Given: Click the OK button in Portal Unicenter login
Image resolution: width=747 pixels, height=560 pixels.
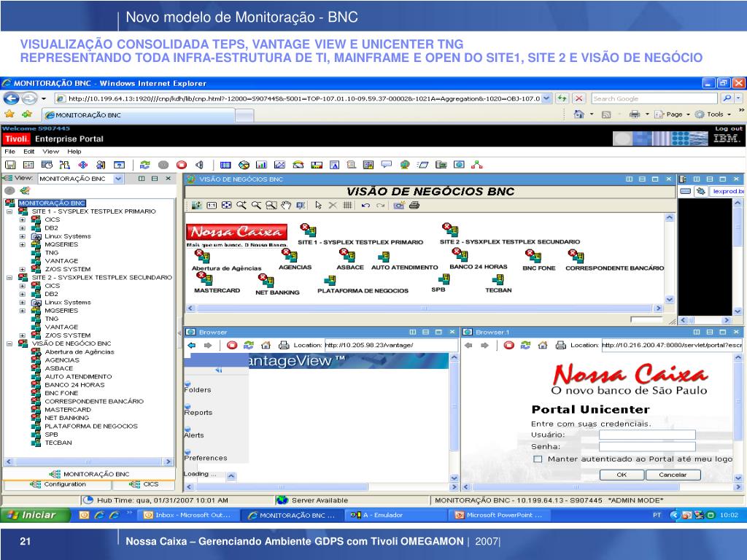Looking at the screenshot, I should pos(622,475).
